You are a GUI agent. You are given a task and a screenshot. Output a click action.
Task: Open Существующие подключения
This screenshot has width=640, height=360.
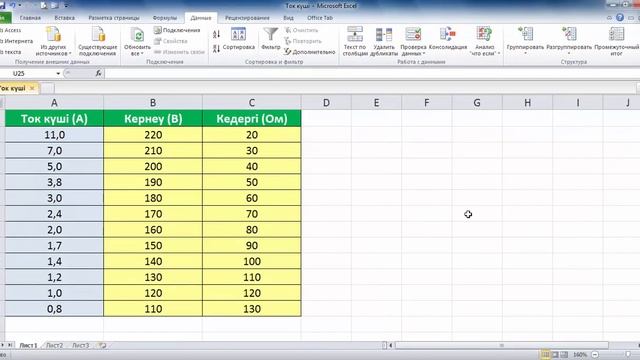point(98,41)
